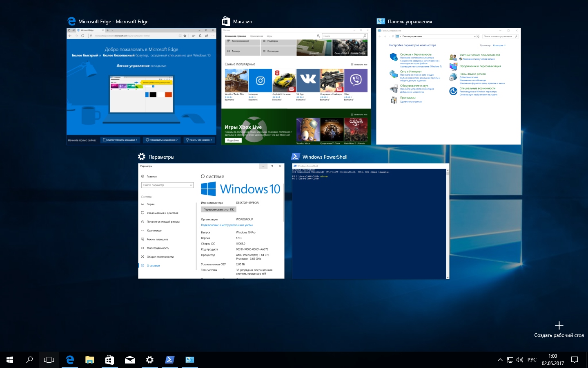The width and height of the screenshot is (588, 368).
Task: Open File Explorer from the taskbar
Action: coord(90,360)
